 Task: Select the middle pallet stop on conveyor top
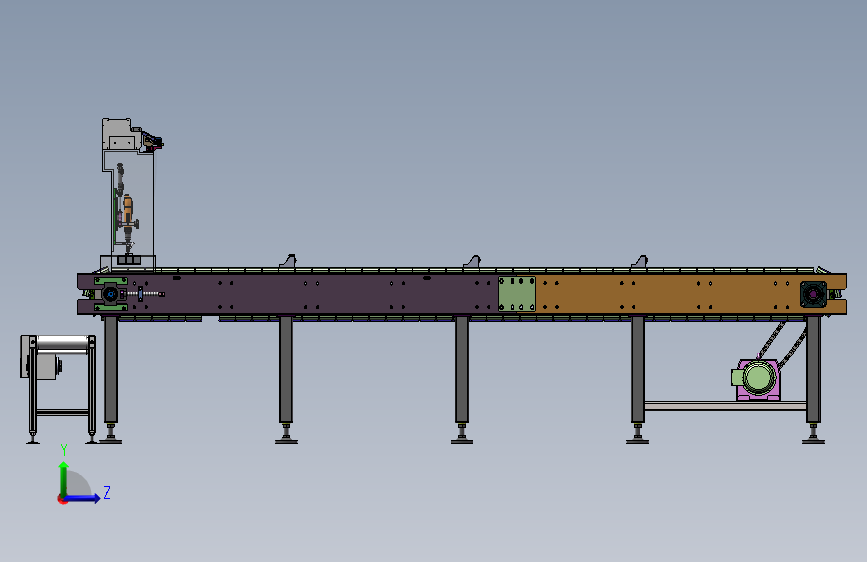click(472, 262)
